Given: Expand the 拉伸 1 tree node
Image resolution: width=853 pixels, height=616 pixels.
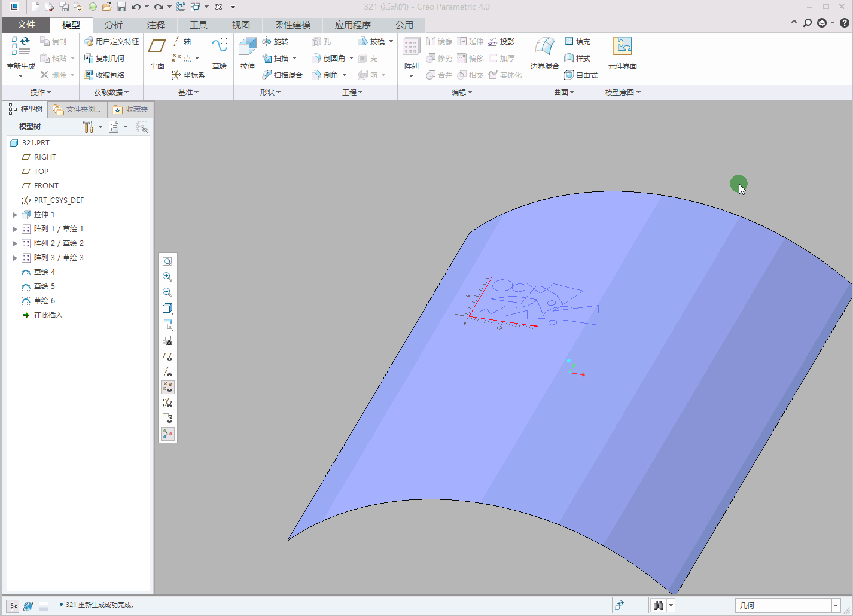Looking at the screenshot, I should tap(16, 215).
